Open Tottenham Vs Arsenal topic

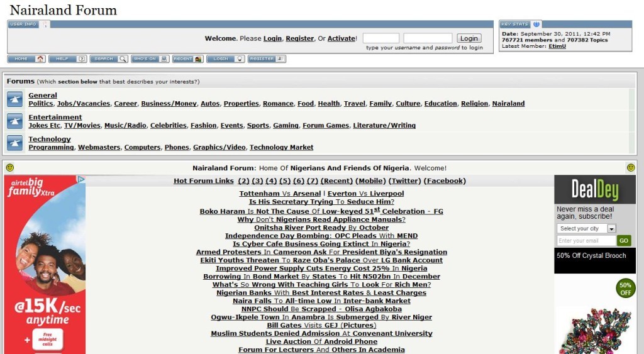(280, 194)
